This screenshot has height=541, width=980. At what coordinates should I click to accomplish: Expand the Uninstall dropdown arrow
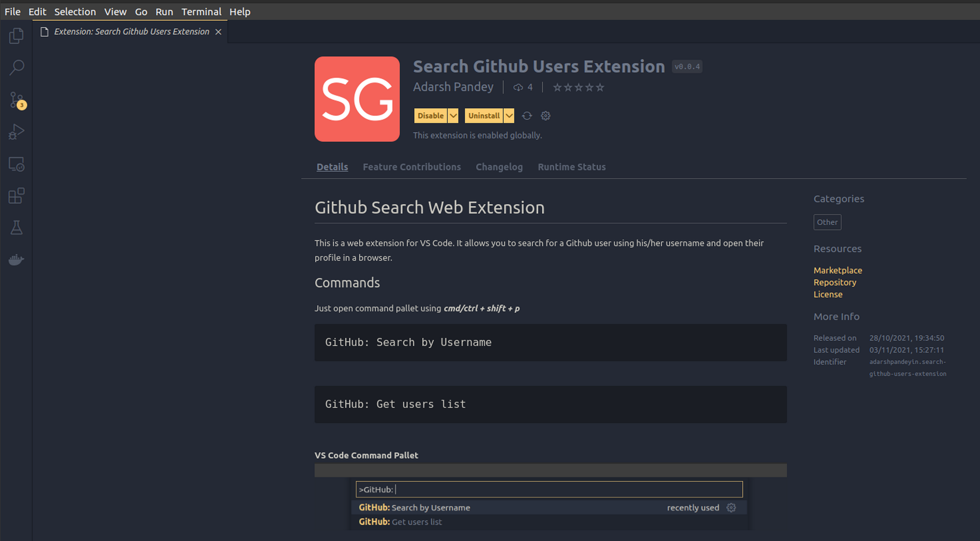point(509,116)
